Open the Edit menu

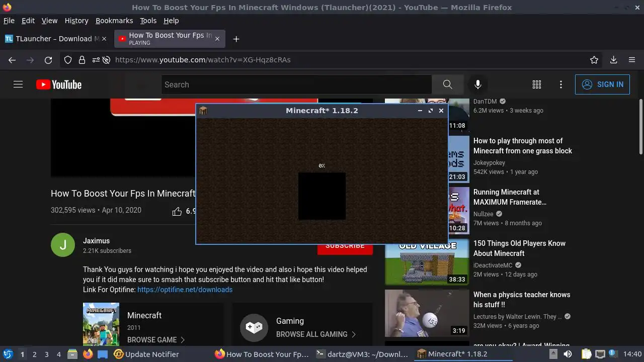click(x=28, y=21)
